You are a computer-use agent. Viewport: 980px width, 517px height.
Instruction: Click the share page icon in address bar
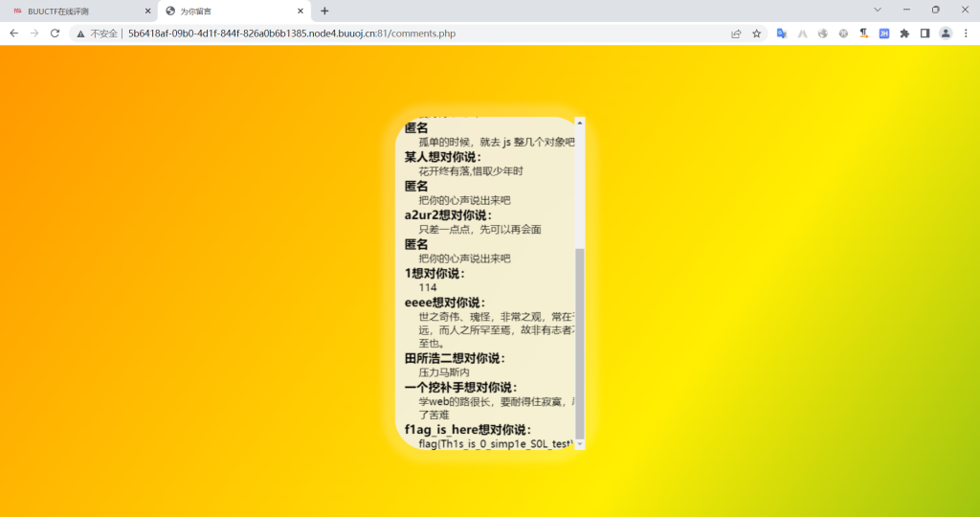[736, 33]
